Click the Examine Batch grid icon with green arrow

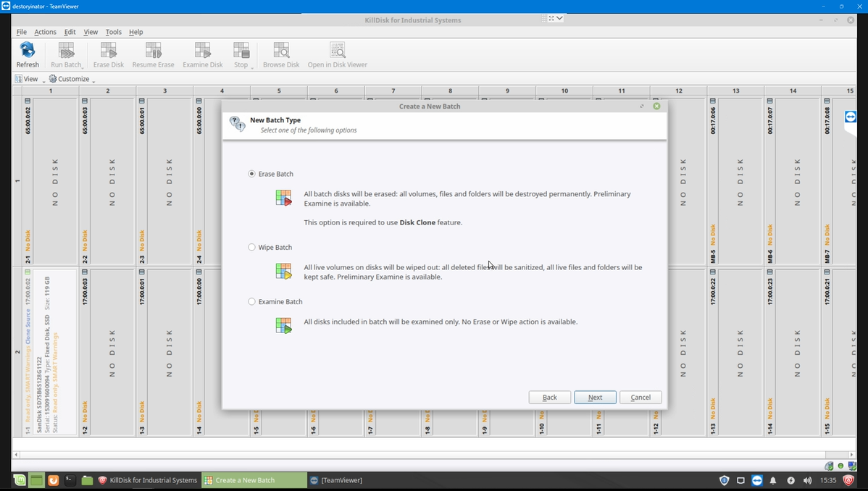283,325
